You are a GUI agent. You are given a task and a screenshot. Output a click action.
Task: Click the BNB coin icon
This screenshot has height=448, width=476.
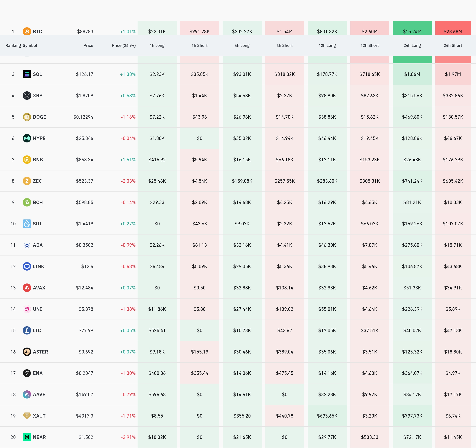[x=27, y=159]
